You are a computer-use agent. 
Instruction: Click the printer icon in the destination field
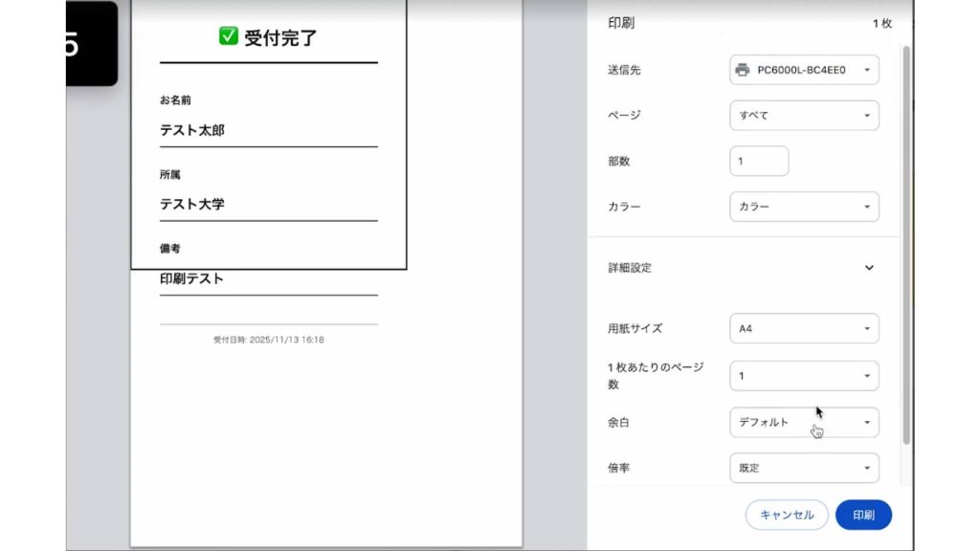point(742,70)
